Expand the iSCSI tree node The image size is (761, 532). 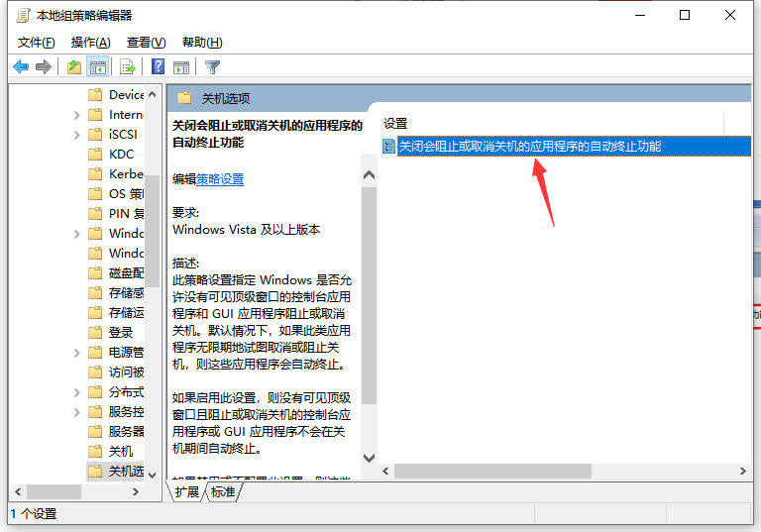point(77,134)
